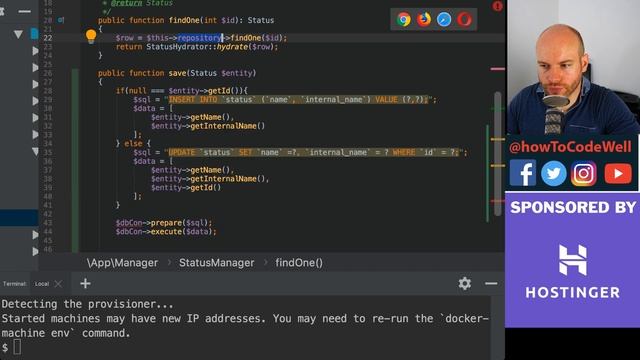Click "StatusHydrator::hydrate($row);" in the code

click(x=212, y=47)
